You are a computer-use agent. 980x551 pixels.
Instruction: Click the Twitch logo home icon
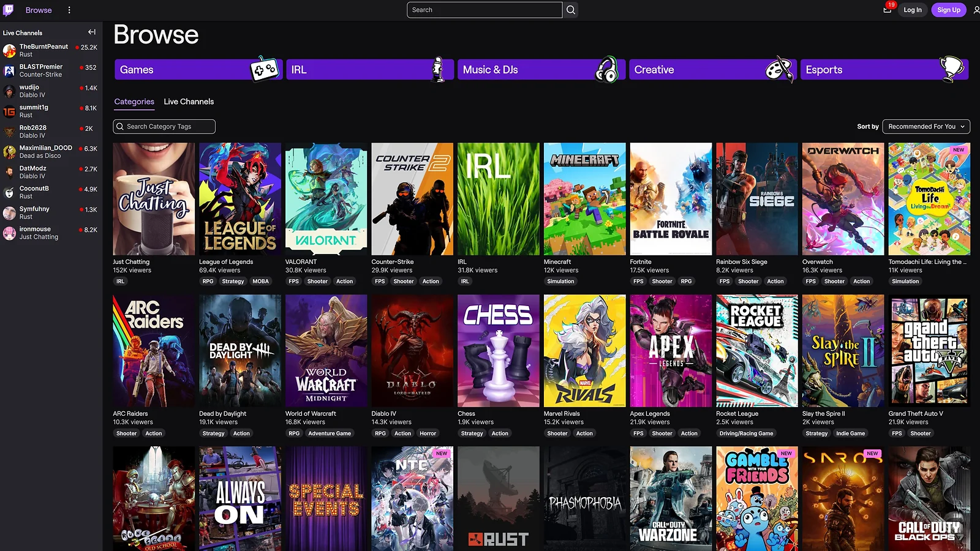pos(9,10)
